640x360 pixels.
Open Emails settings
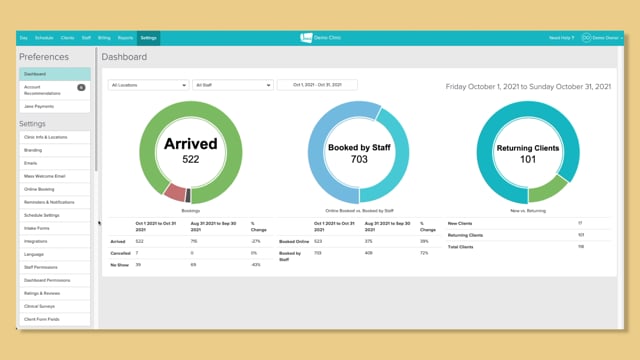tap(55, 163)
